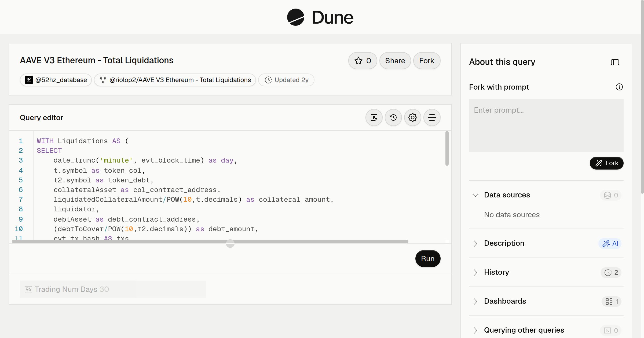Viewport: 644px width, 338px height.
Task: Expand the History section
Action: [x=475, y=272]
